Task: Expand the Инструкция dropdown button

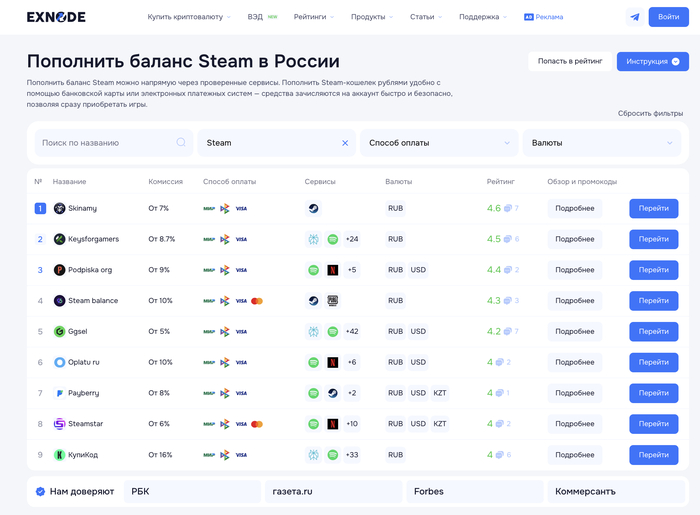Action: (652, 61)
